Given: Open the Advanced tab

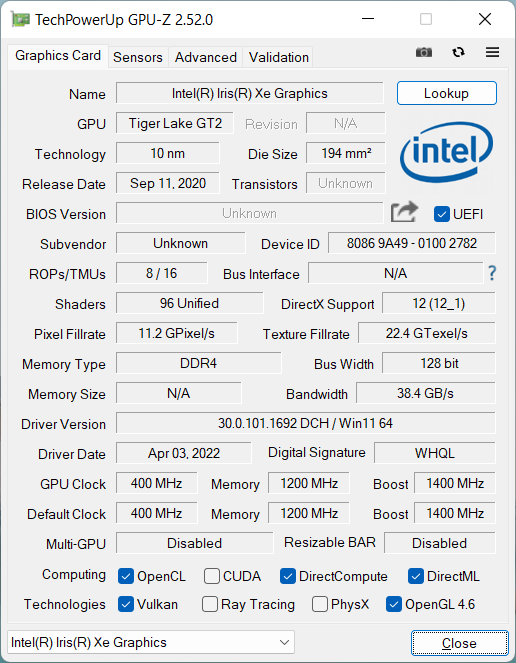Looking at the screenshot, I should (x=206, y=57).
